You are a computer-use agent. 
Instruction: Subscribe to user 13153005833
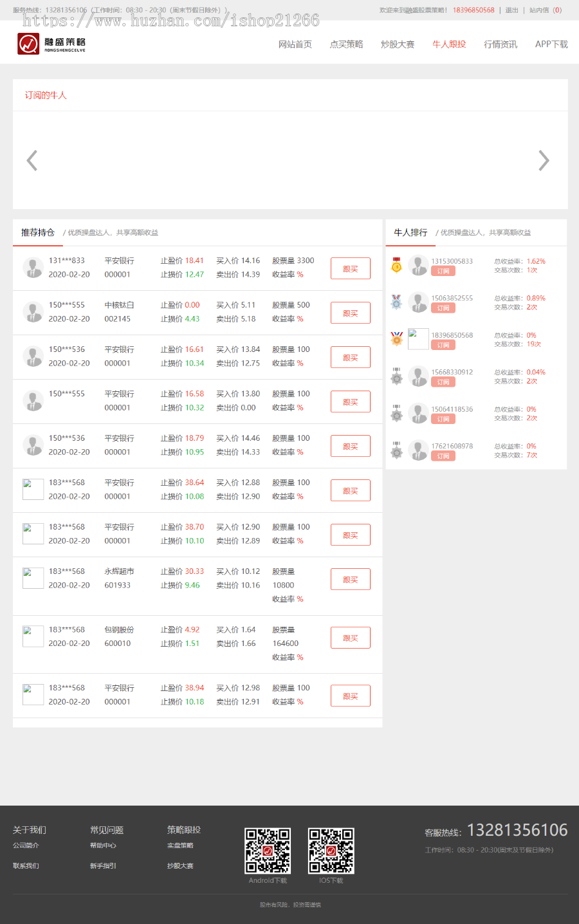[x=443, y=271]
